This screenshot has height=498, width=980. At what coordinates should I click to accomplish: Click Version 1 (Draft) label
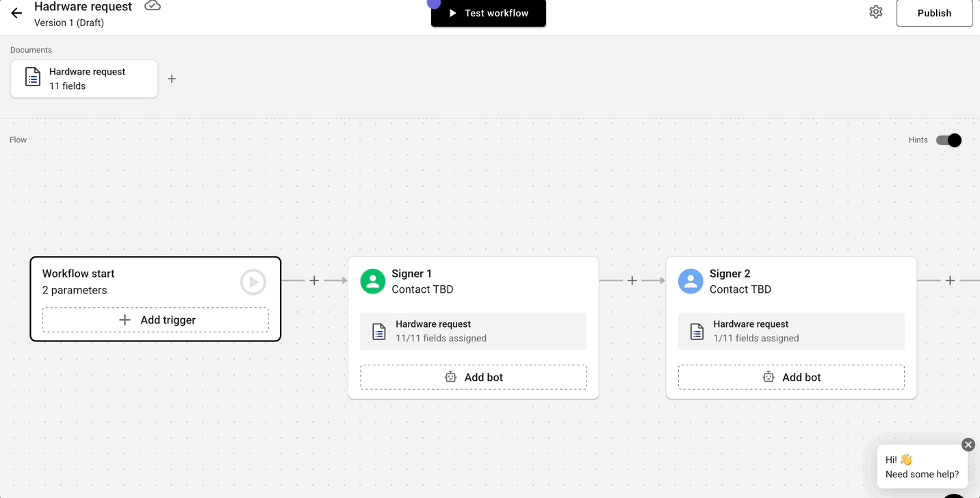click(x=69, y=23)
